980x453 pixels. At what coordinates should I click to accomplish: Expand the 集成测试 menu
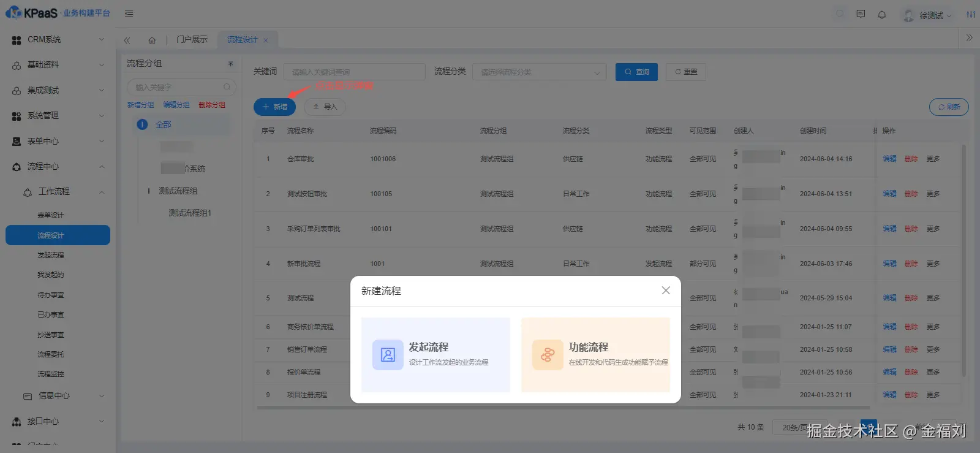(x=58, y=90)
